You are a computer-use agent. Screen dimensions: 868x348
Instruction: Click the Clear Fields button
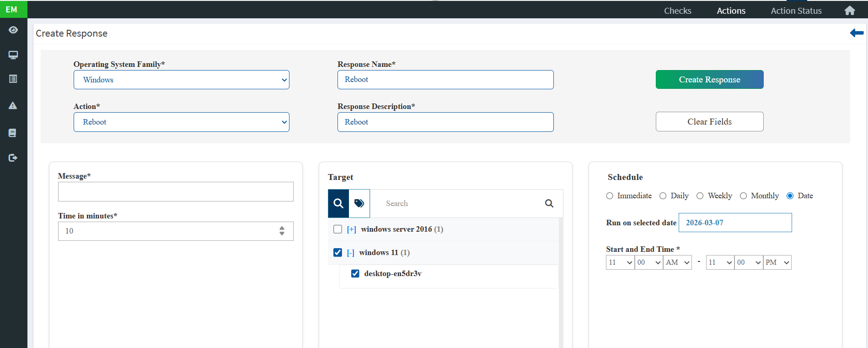tap(709, 122)
